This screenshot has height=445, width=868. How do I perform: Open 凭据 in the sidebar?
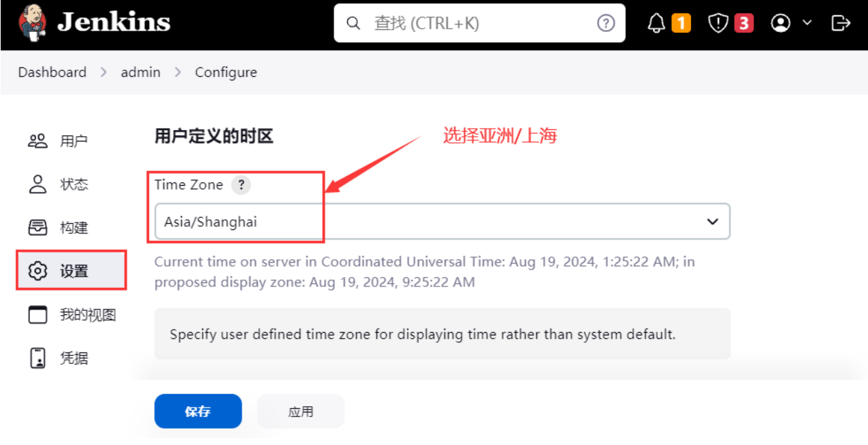point(59,358)
